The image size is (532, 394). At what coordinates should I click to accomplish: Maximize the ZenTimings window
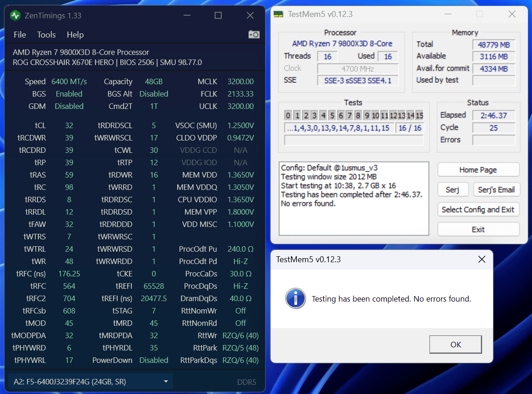click(x=218, y=15)
